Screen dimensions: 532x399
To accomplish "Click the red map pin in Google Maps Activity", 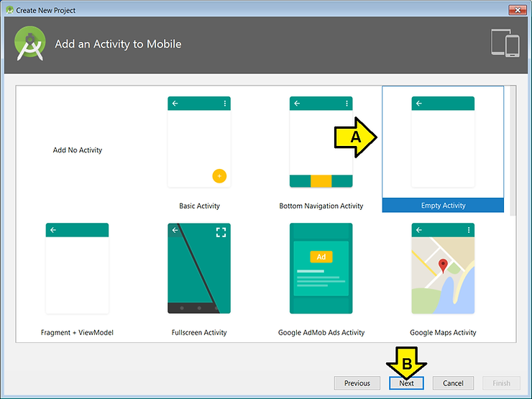I will [444, 266].
